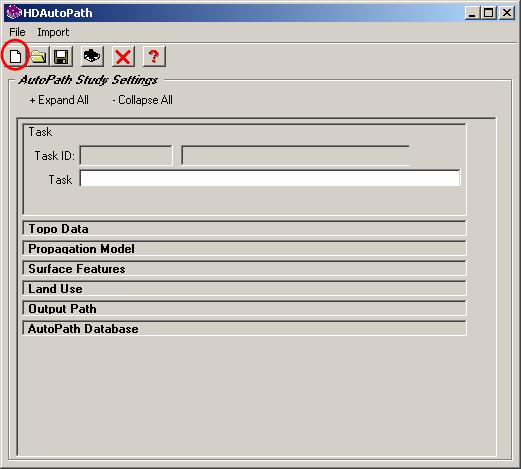Viewport: 521px width, 469px height.
Task: Click the white Task text field
Action: [x=270, y=178]
